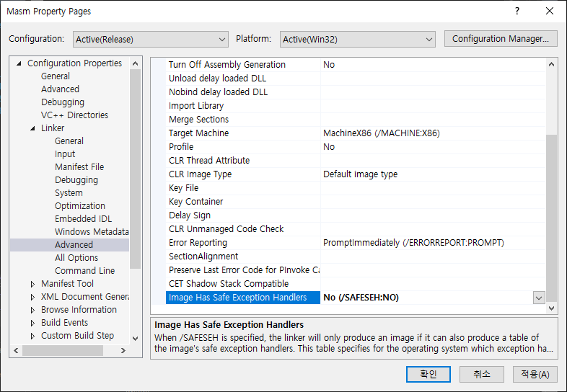Click the Configuration Manager button
This screenshot has width=567, height=392.
tap(501, 39)
